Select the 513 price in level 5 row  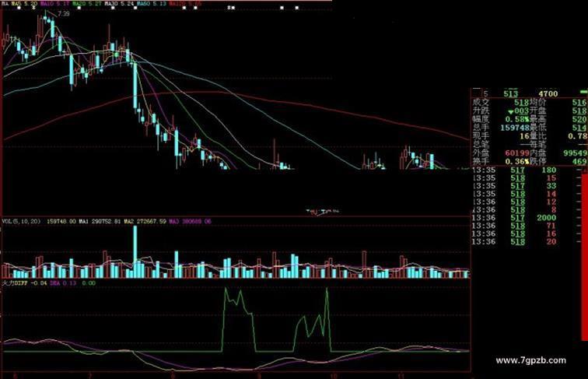click(x=511, y=93)
